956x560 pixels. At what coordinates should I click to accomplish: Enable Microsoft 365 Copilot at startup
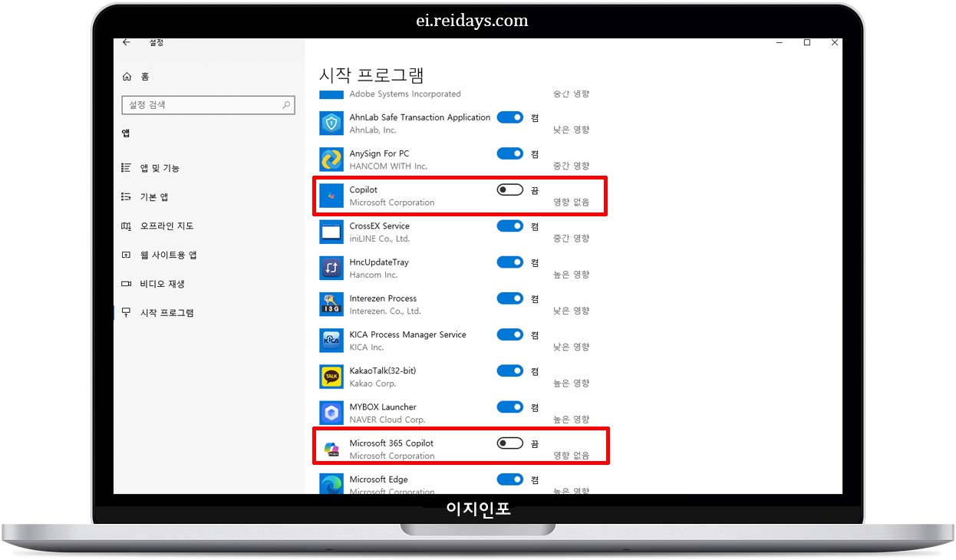coord(509,443)
